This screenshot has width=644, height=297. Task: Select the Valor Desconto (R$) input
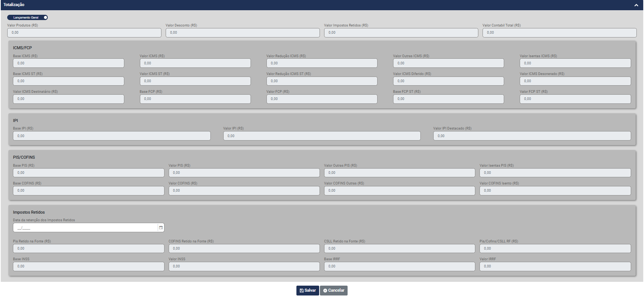[243, 33]
